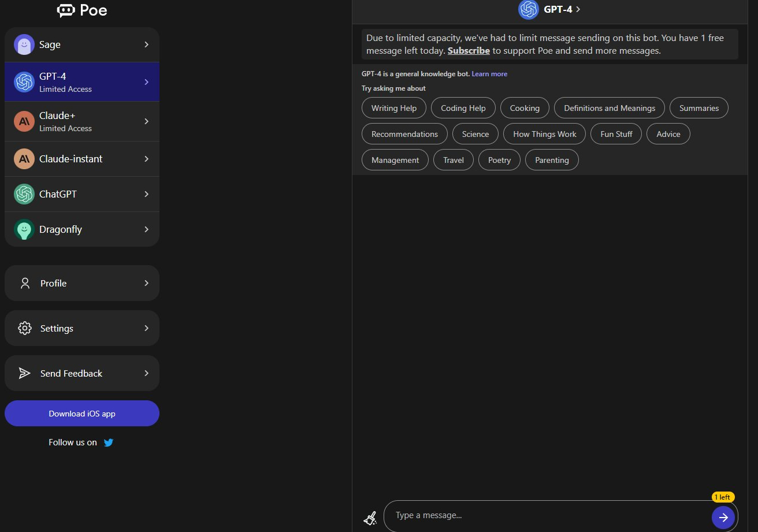Expand the Sage row chevron
The width and height of the screenshot is (758, 532).
tap(147, 44)
